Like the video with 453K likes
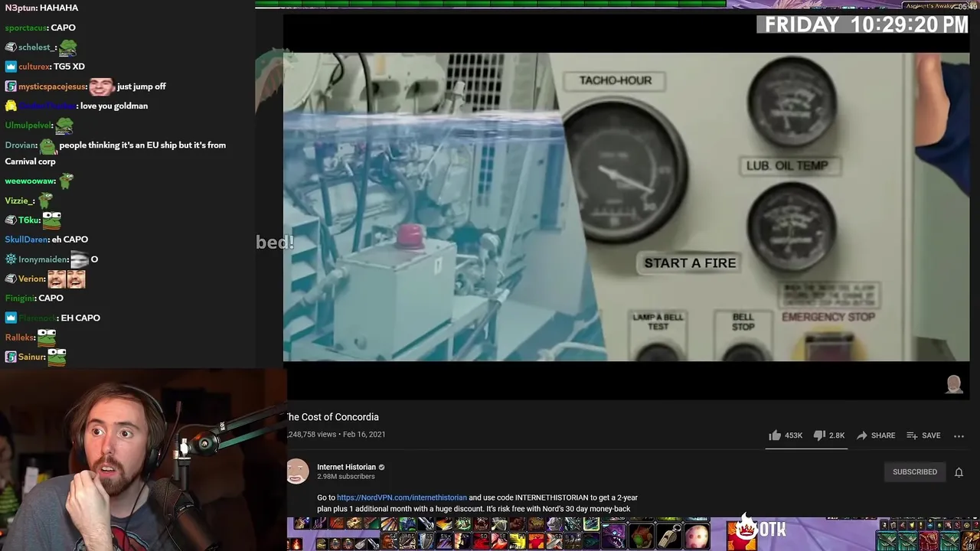The image size is (980, 551). pos(786,435)
